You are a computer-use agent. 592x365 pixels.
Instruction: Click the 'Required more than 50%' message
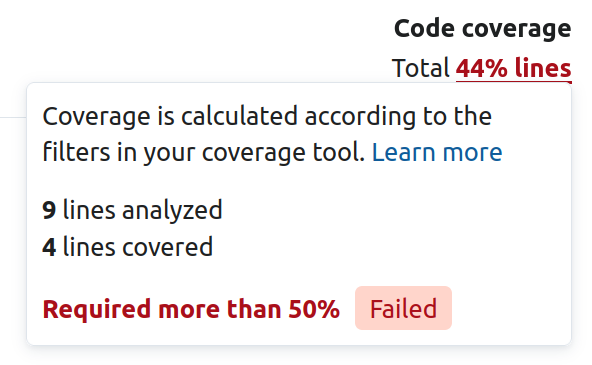tap(191, 309)
